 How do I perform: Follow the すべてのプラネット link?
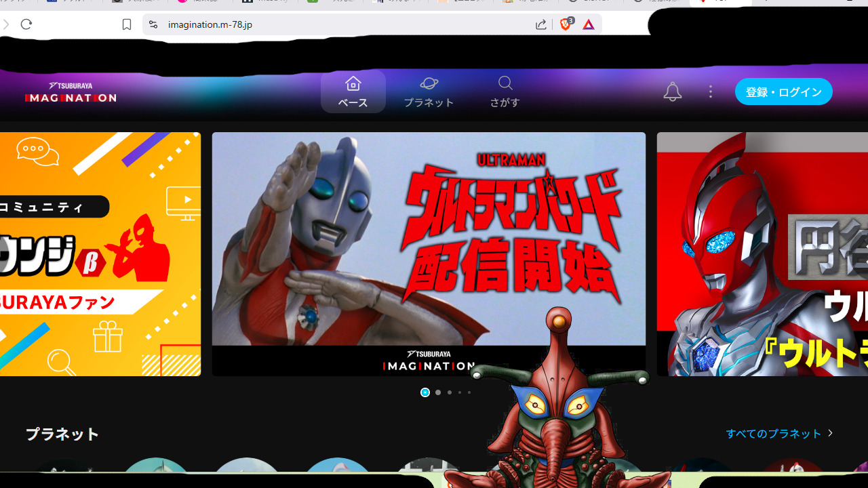779,433
